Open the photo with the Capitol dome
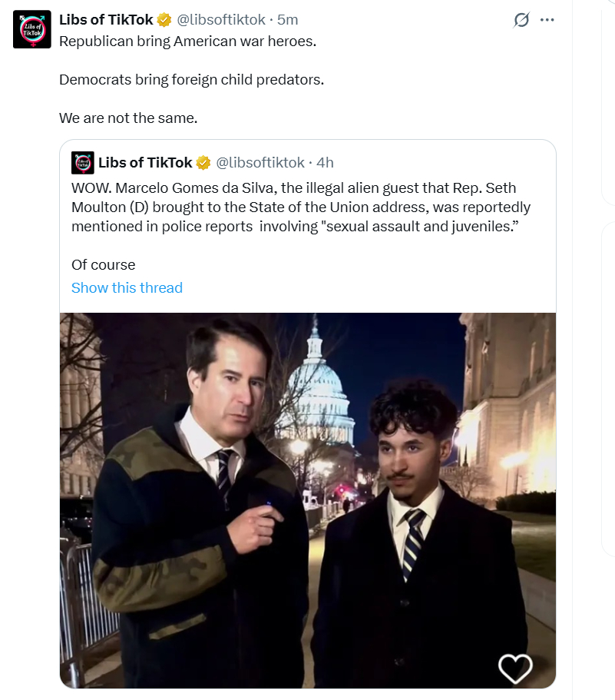Viewport: 615px width, 700px height. pos(307,499)
